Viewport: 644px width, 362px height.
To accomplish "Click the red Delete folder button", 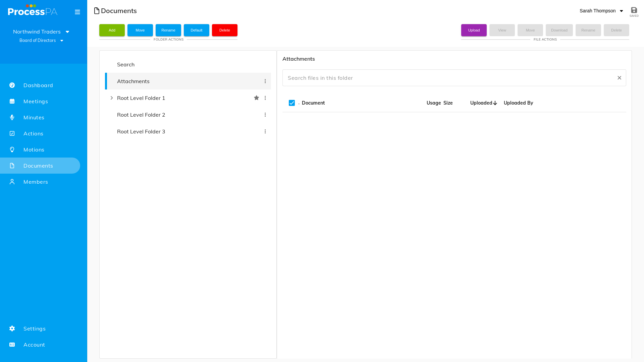I will (x=225, y=30).
